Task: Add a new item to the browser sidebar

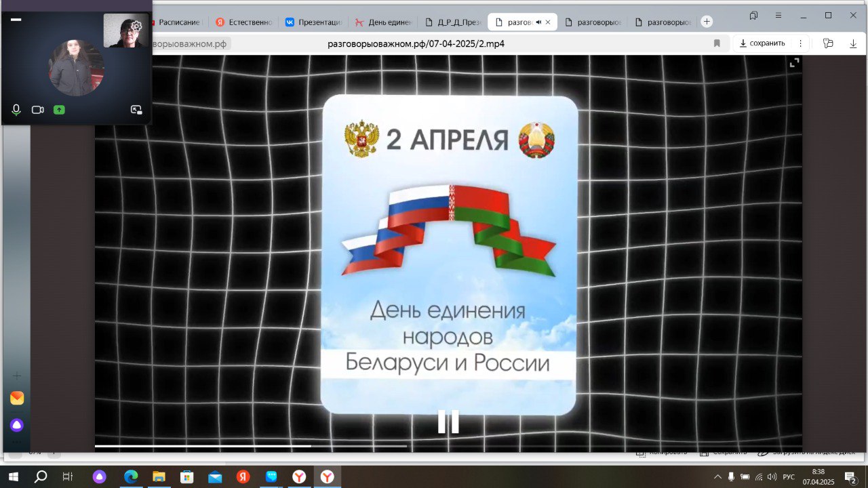Action: click(x=17, y=376)
